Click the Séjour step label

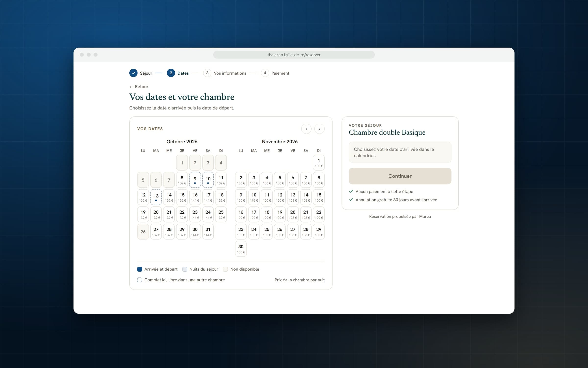click(146, 73)
